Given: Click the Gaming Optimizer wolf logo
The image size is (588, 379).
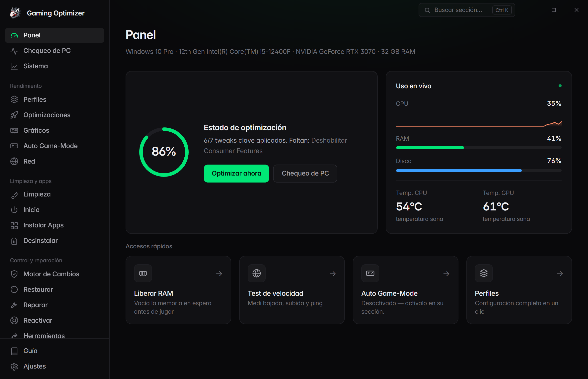Looking at the screenshot, I should pyautogui.click(x=15, y=13).
